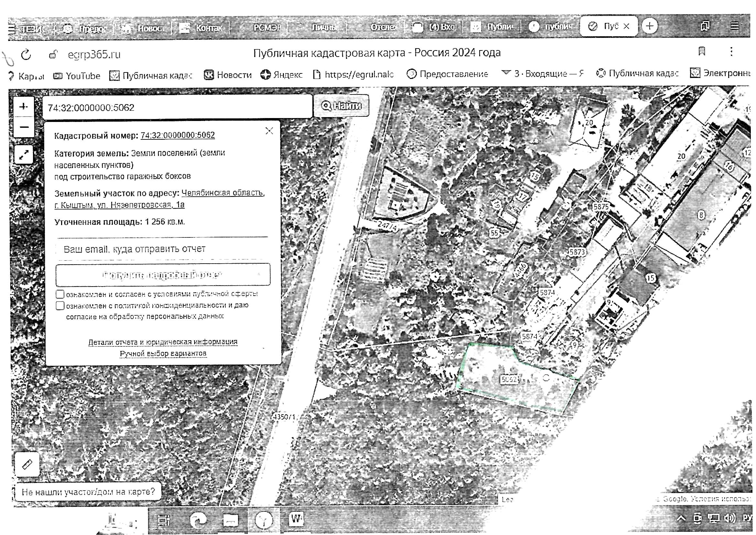Open the browser main menu icon
Image resolution: width=756 pixels, height=535 pixels.
pos(735,26)
